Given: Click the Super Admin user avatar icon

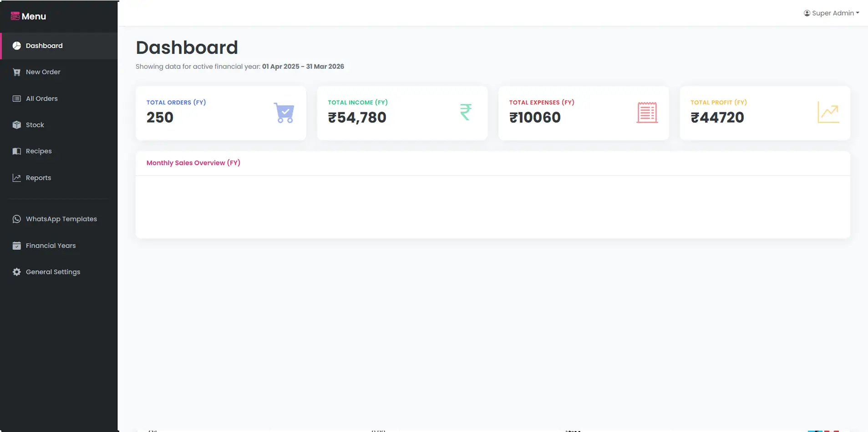Looking at the screenshot, I should pyautogui.click(x=807, y=13).
